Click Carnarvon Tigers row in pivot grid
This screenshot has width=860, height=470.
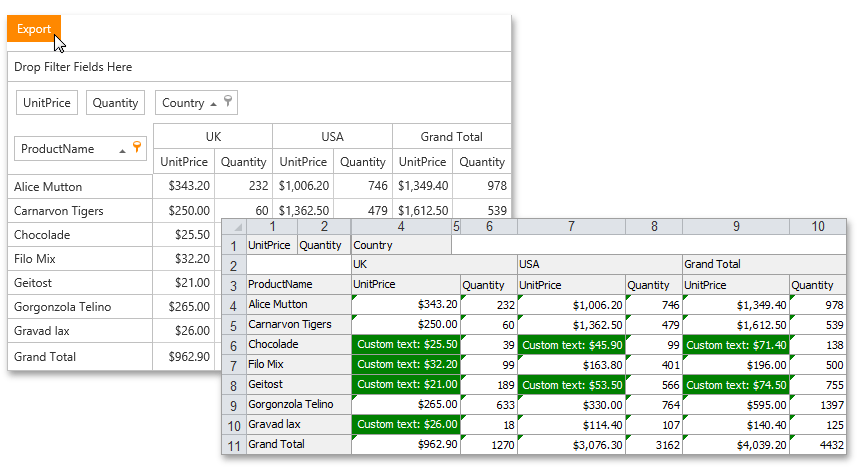(80, 211)
